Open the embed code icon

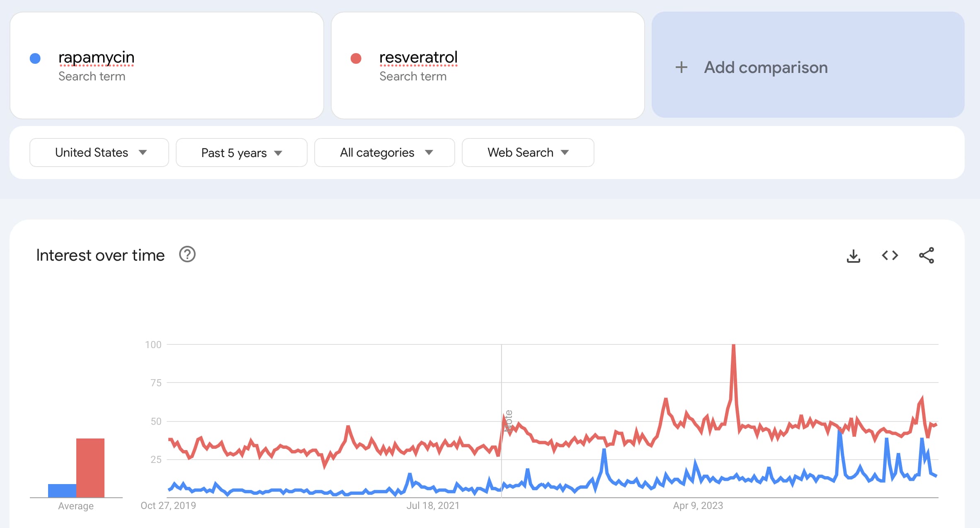[890, 255]
